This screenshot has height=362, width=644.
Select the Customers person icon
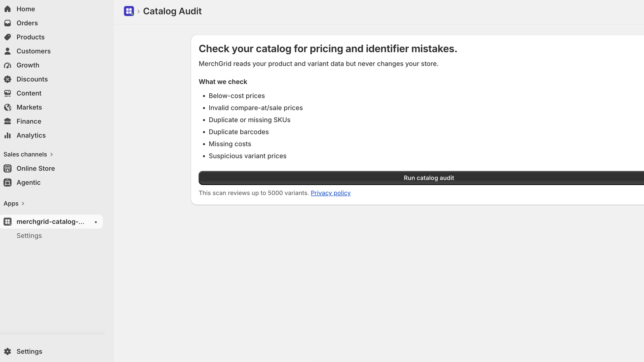coord(8,51)
